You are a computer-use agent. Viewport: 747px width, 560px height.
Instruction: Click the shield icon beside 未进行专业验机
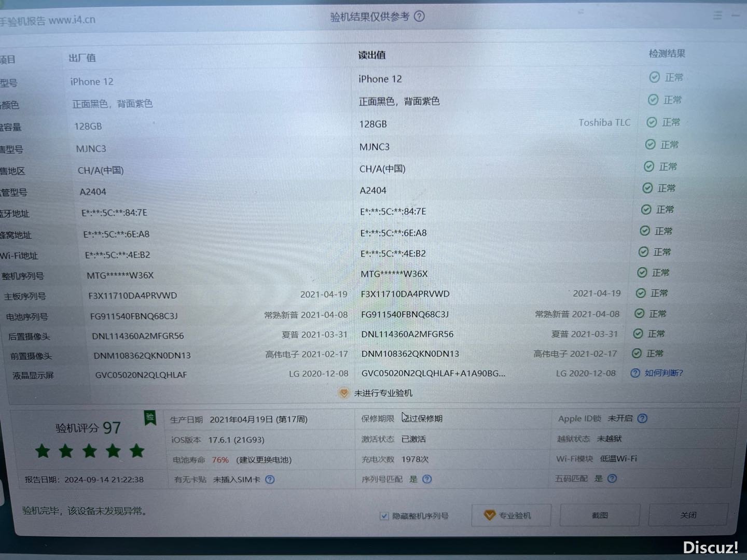click(x=343, y=393)
